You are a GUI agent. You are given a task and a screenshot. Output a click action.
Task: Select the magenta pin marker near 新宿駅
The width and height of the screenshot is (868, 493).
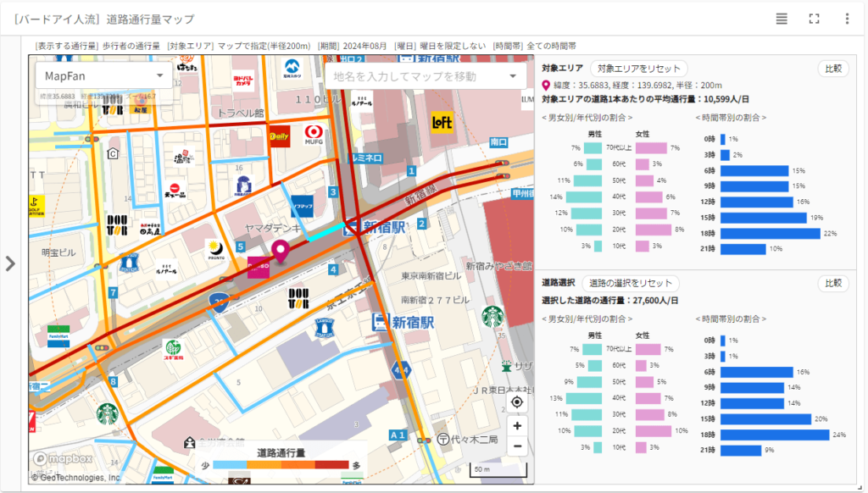[280, 252]
